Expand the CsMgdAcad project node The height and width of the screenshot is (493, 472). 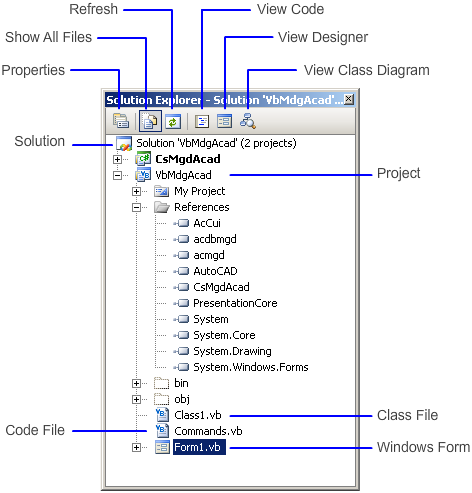117,159
